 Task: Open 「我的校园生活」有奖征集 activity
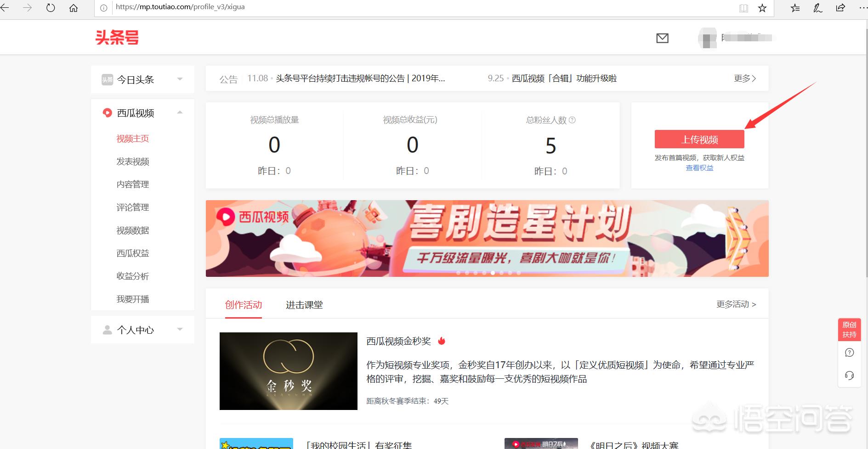[x=359, y=445]
